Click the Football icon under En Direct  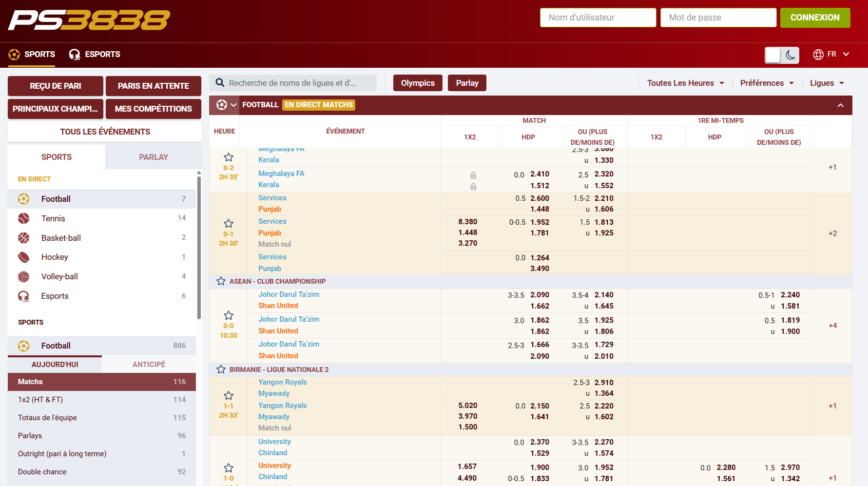(24, 199)
